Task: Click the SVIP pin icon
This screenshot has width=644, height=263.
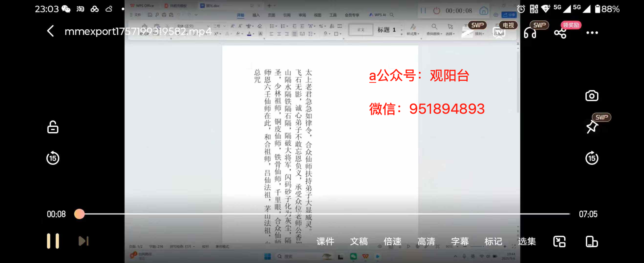Action: (592, 127)
